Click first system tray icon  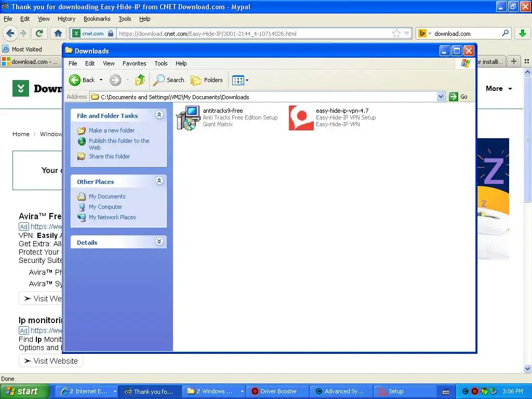[x=465, y=392]
